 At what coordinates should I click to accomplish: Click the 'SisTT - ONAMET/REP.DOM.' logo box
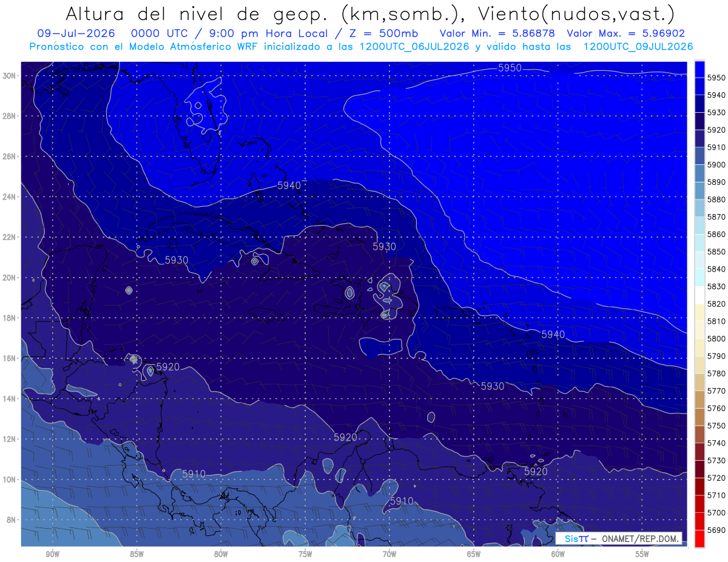pos(619,538)
